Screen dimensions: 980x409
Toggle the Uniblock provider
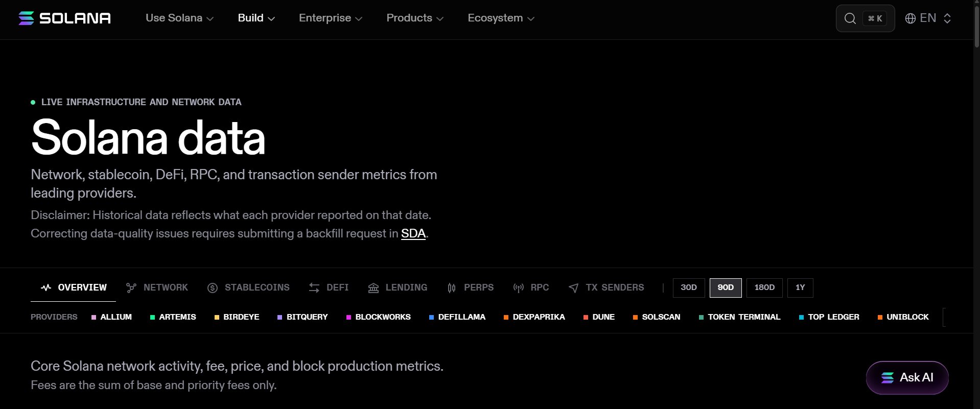coord(903,317)
